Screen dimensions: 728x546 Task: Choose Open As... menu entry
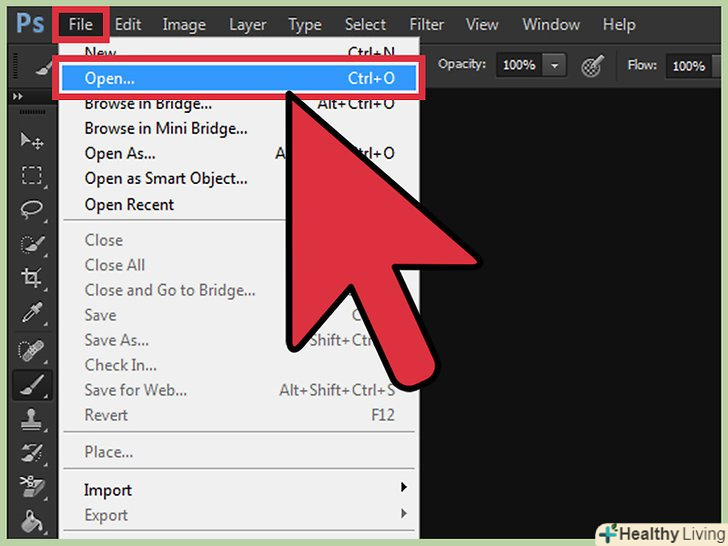[120, 153]
